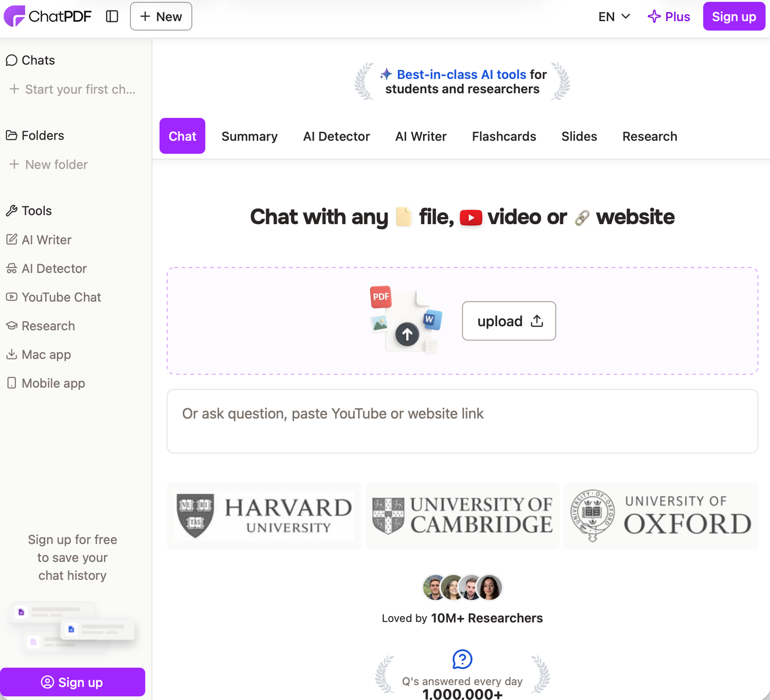Switch to the Chat tab
This screenshot has width=770, height=700.
click(182, 136)
